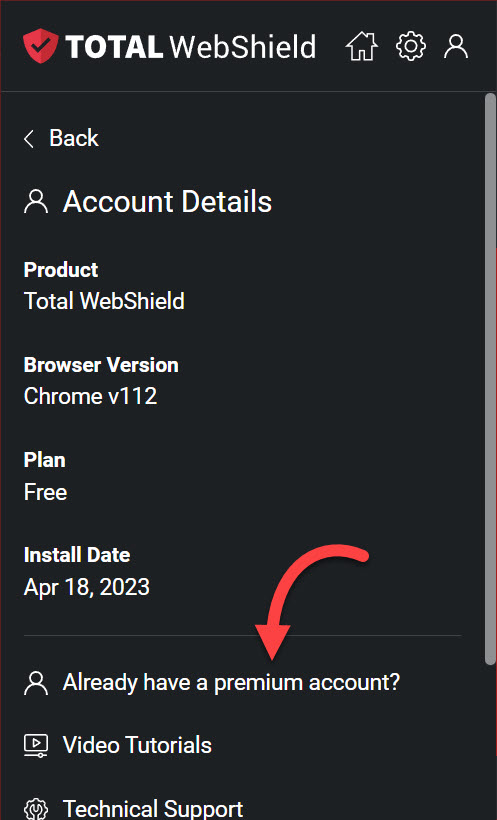Click the Video Tutorials monitor play icon
The image size is (497, 820).
point(36,746)
